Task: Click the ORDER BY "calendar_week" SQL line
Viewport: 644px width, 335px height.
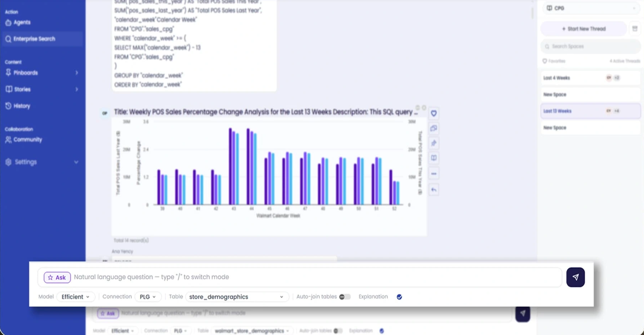Action: tap(148, 85)
